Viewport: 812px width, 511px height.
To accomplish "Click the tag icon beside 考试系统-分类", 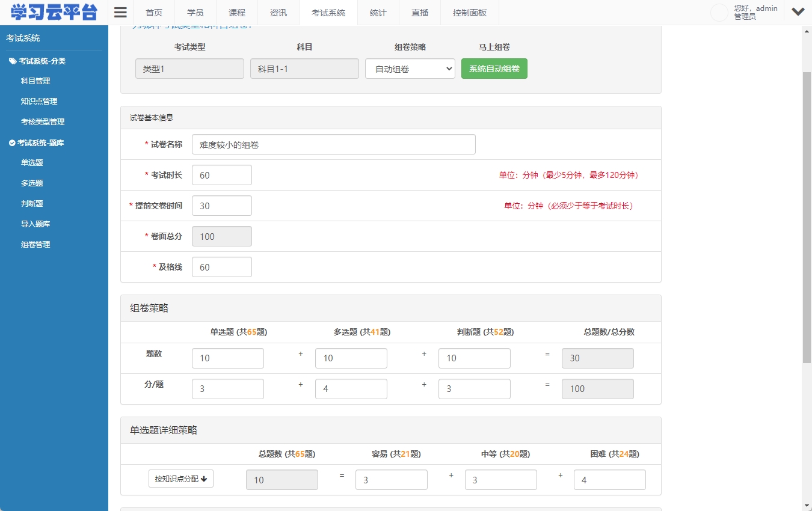I will [13, 61].
